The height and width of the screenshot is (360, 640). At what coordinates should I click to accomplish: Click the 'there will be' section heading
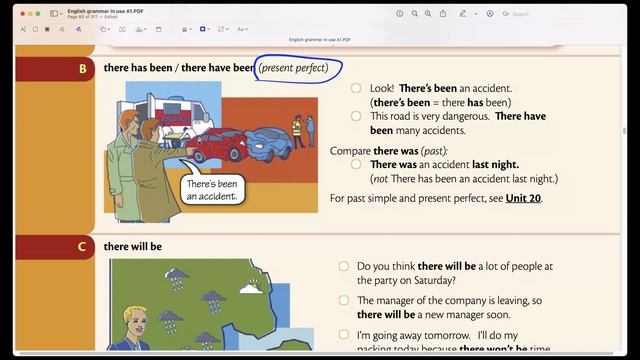click(x=133, y=247)
